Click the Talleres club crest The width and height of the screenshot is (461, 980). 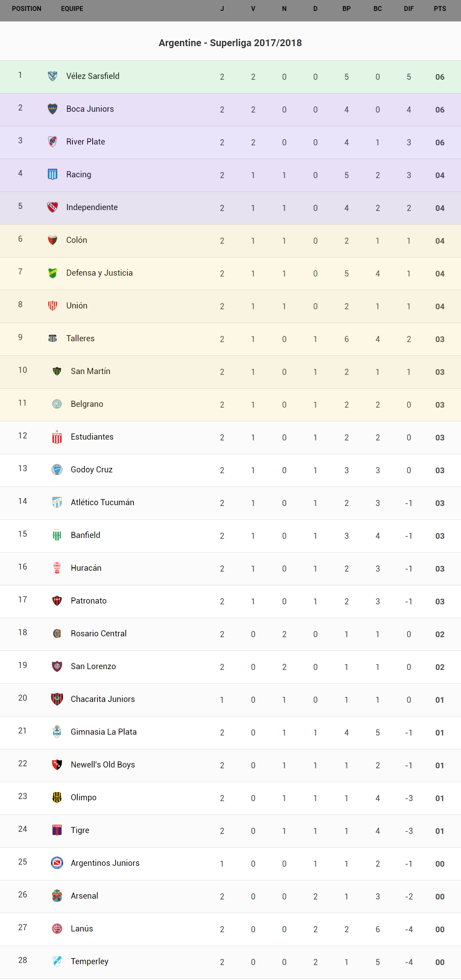pyautogui.click(x=53, y=338)
